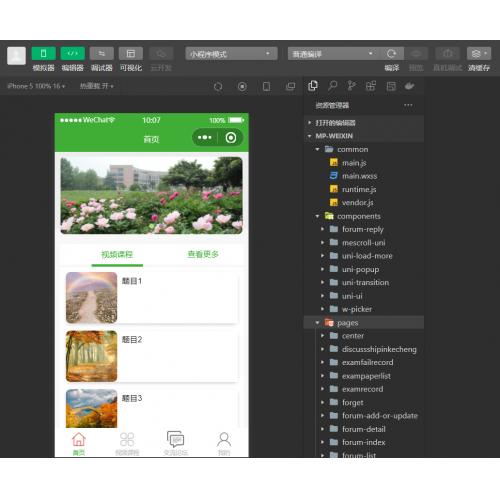Image resolution: width=500 pixels, height=500 pixels.
Task: Expand the examfailrecord folder
Action: [364, 363]
